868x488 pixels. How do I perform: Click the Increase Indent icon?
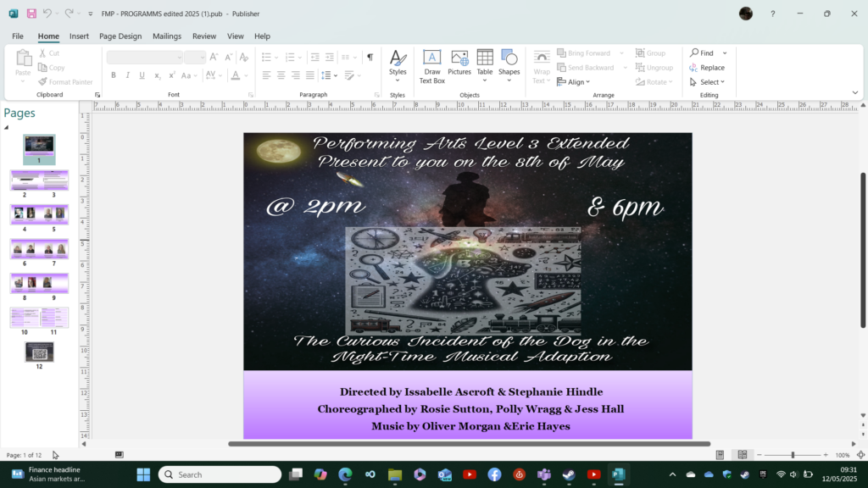[330, 57]
